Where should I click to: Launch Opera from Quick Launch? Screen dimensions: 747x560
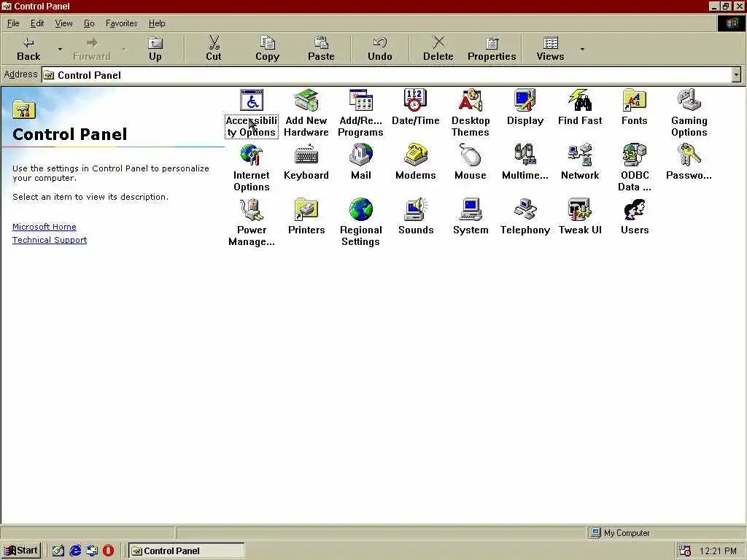coord(109,551)
